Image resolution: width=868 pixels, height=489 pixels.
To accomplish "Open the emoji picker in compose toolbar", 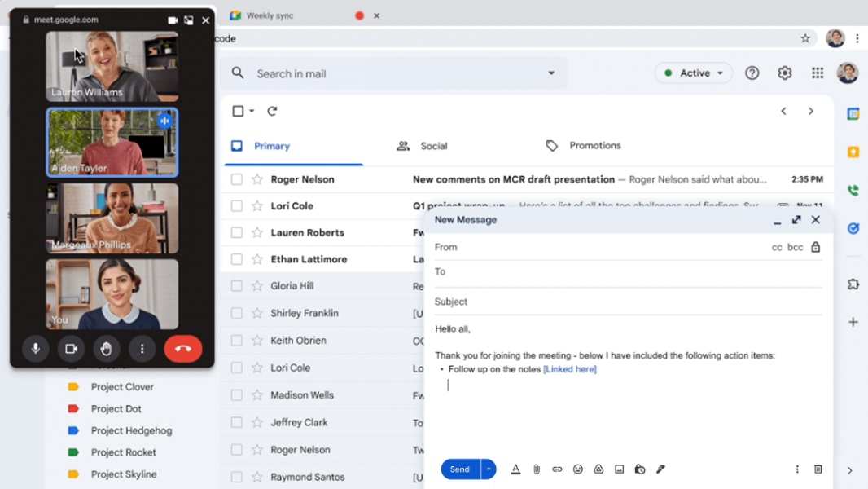I will pos(578,469).
